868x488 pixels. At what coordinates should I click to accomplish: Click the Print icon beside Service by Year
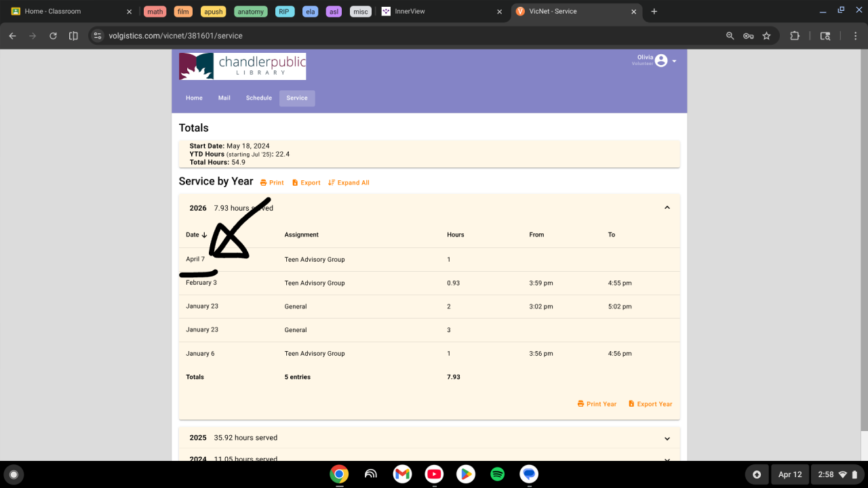[264, 183]
